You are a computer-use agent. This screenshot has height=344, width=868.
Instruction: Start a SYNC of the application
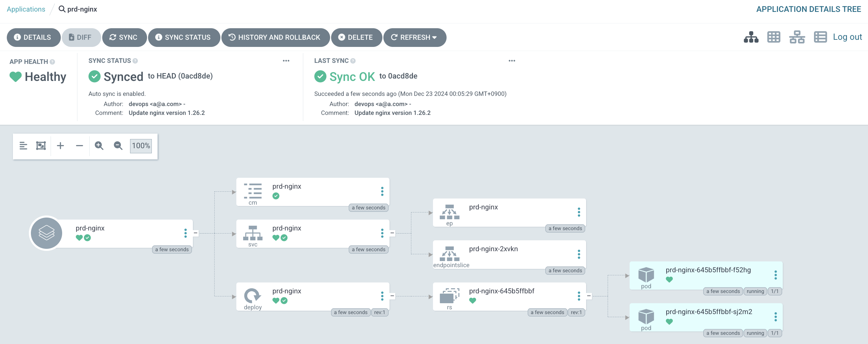click(x=124, y=37)
